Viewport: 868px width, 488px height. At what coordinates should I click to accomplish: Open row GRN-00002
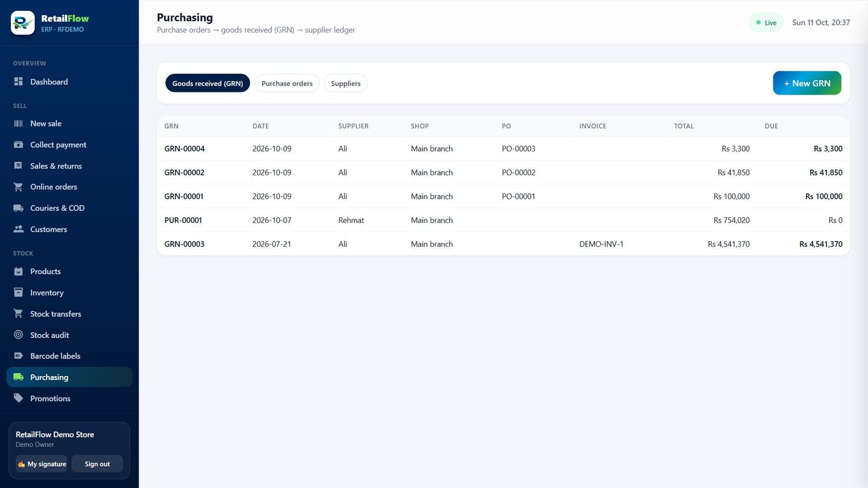tap(503, 172)
